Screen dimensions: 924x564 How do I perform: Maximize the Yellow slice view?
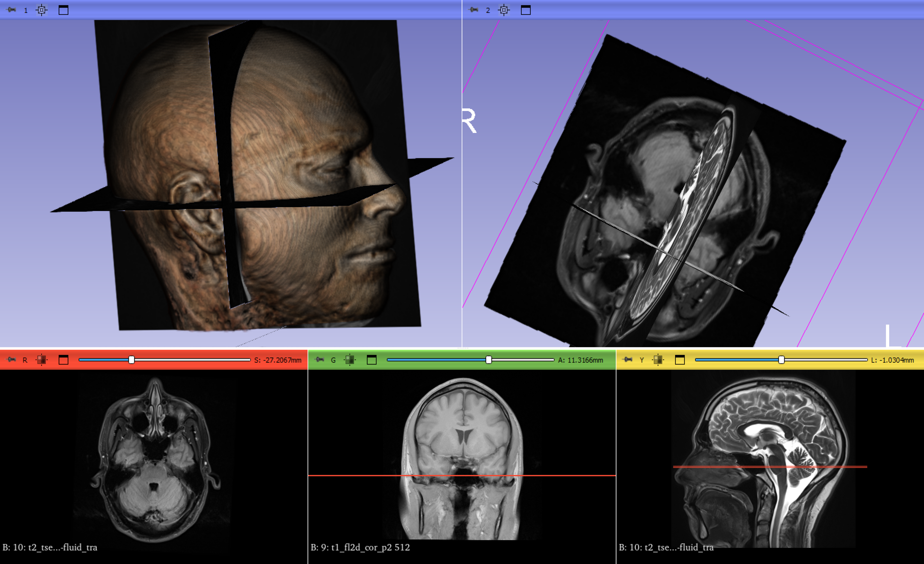pos(680,360)
